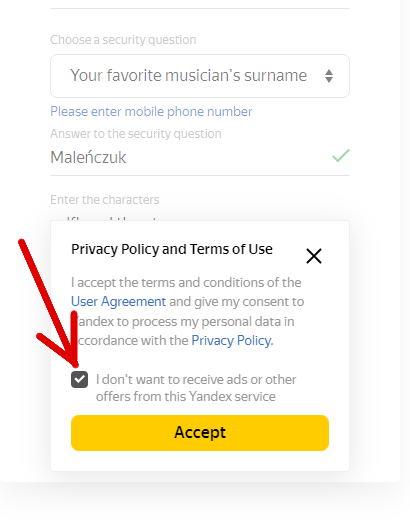Click the "offers from this Yandex service" text line
410x526 pixels.
(x=186, y=396)
